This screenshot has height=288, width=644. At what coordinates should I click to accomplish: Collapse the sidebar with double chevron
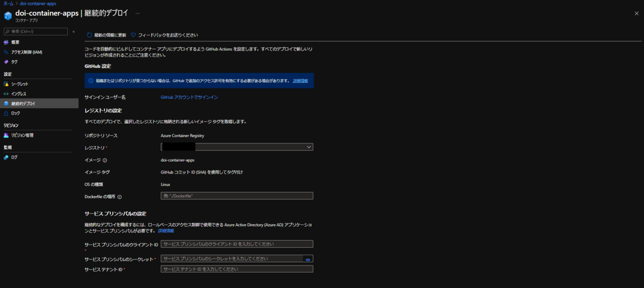click(x=74, y=32)
